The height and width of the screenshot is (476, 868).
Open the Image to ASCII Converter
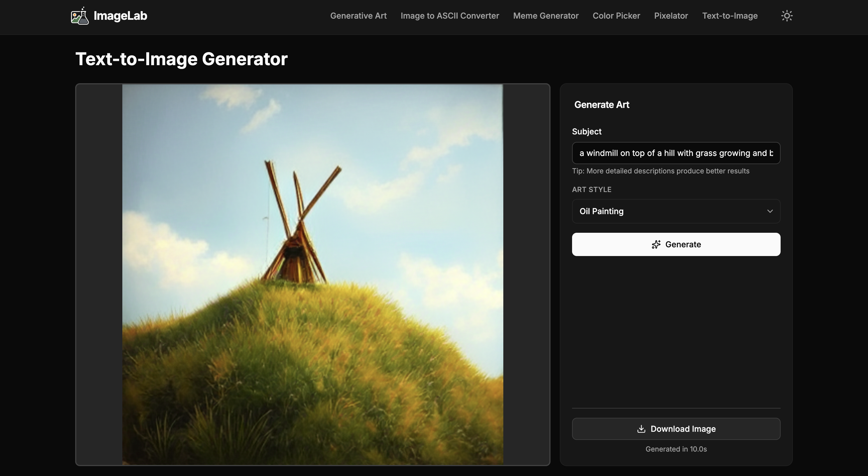click(450, 15)
